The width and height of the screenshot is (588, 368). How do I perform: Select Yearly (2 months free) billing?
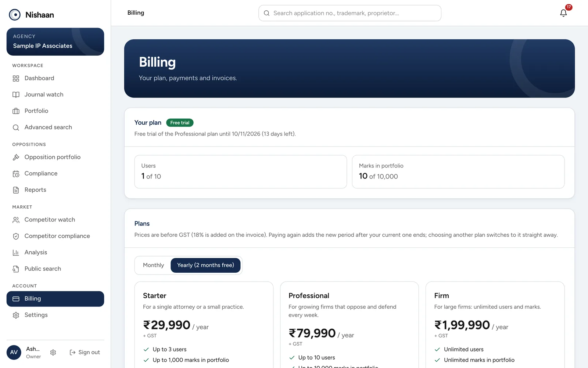click(x=205, y=265)
